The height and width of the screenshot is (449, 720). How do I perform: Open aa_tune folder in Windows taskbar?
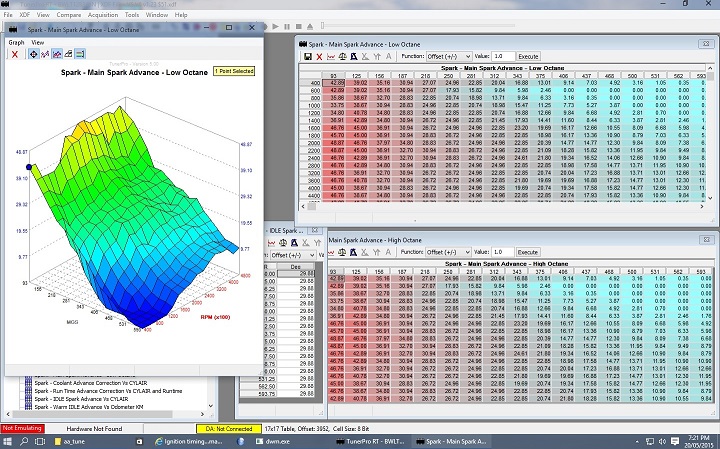[70, 442]
